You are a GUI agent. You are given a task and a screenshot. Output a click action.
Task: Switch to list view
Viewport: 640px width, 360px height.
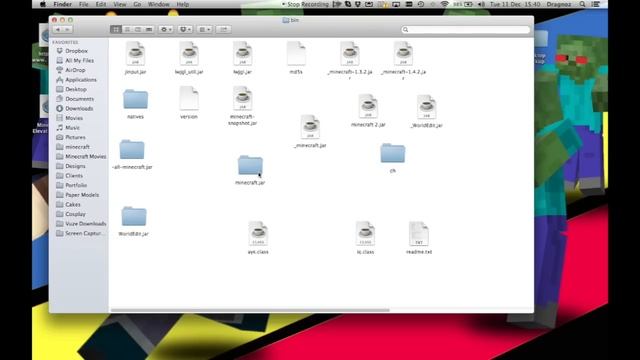pyautogui.click(x=127, y=29)
